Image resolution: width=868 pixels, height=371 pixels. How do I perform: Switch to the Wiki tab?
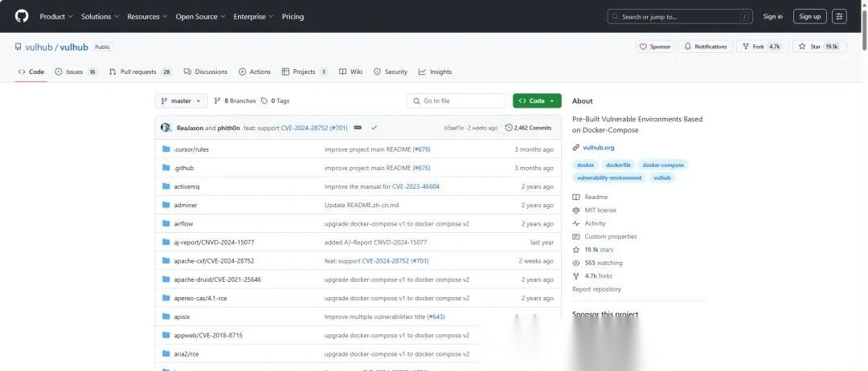[351, 72]
